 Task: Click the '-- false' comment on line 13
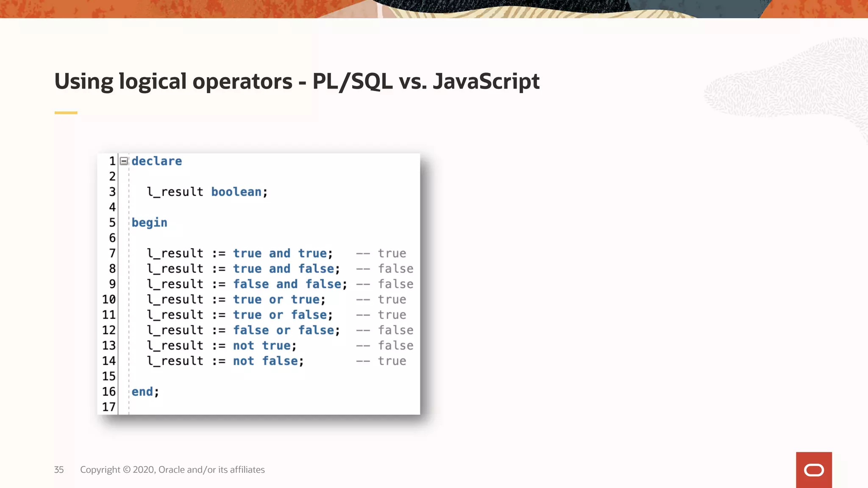(x=384, y=346)
